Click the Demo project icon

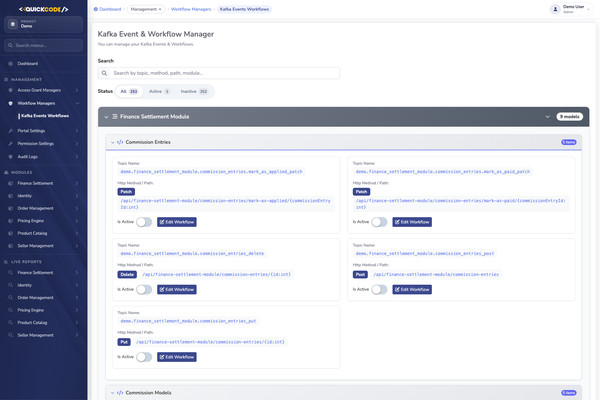(x=13, y=24)
